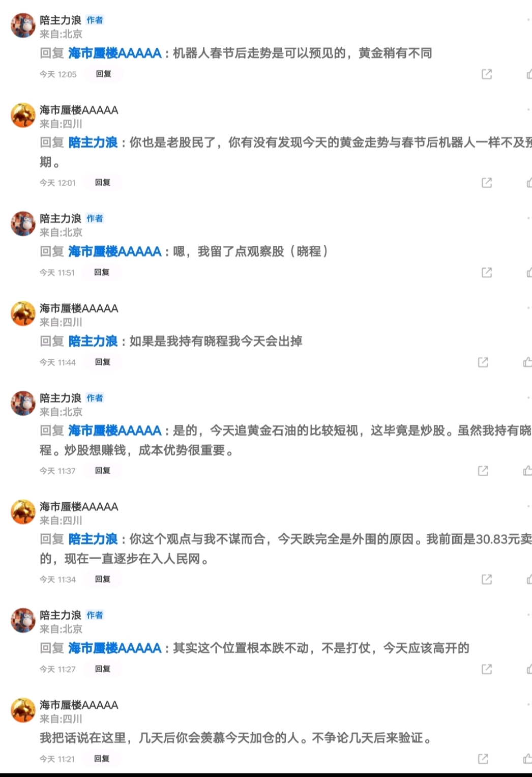Open avatar of 陪主力浪 in top comment

23,25
